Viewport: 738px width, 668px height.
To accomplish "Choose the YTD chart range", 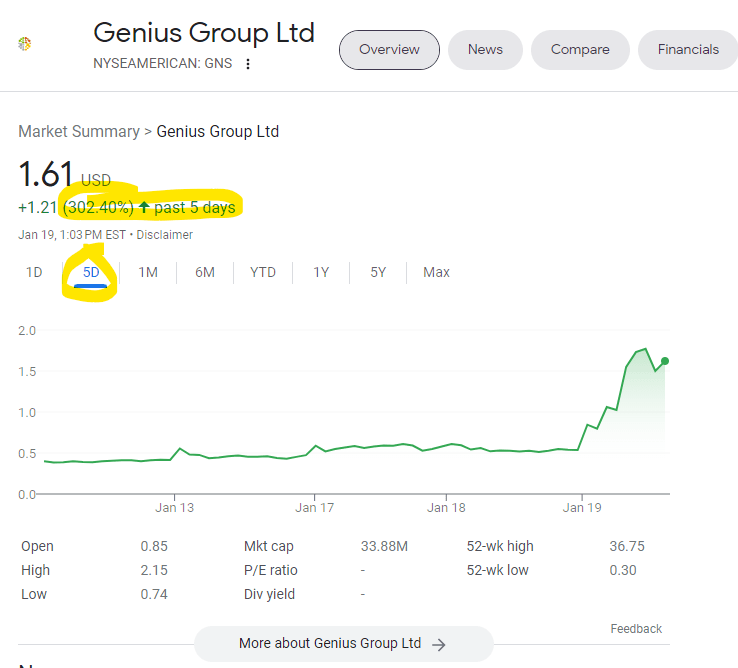I will point(263,272).
